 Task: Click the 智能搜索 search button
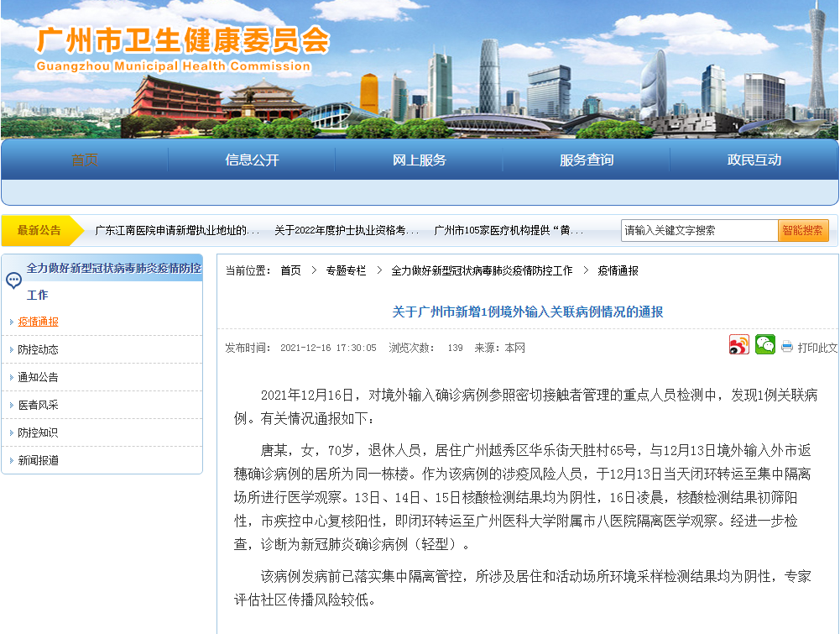(803, 230)
